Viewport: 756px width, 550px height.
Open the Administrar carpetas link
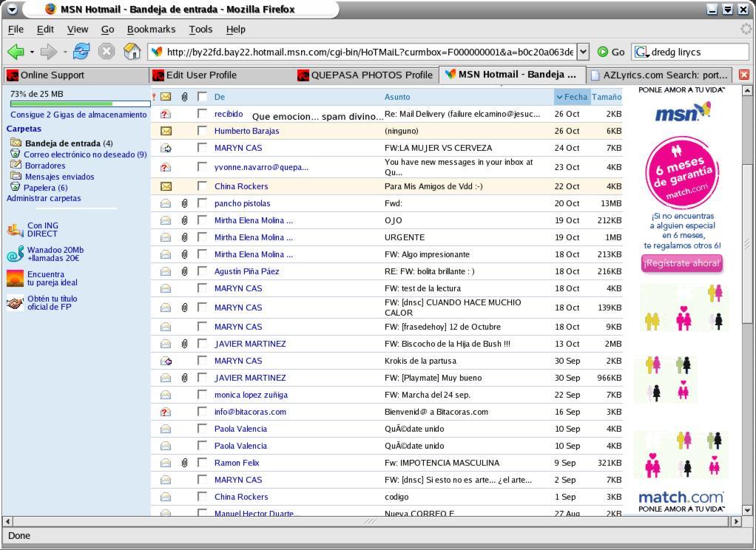tap(44, 198)
